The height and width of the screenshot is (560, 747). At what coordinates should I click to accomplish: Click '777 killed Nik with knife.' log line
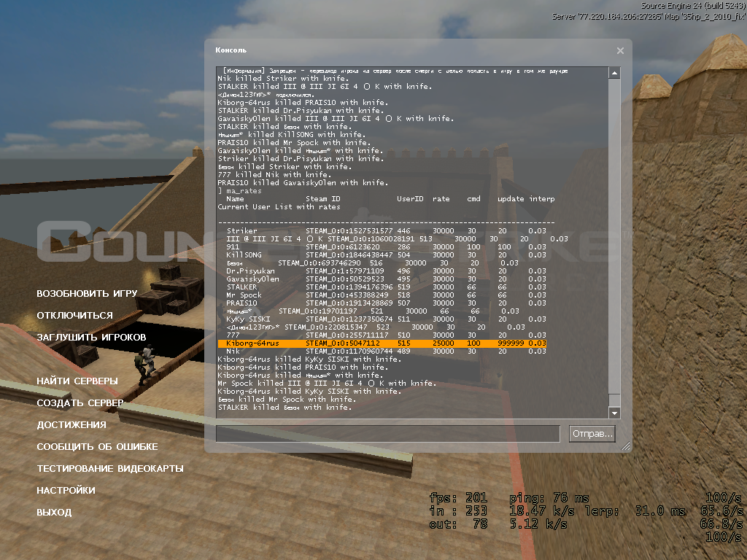click(274, 175)
